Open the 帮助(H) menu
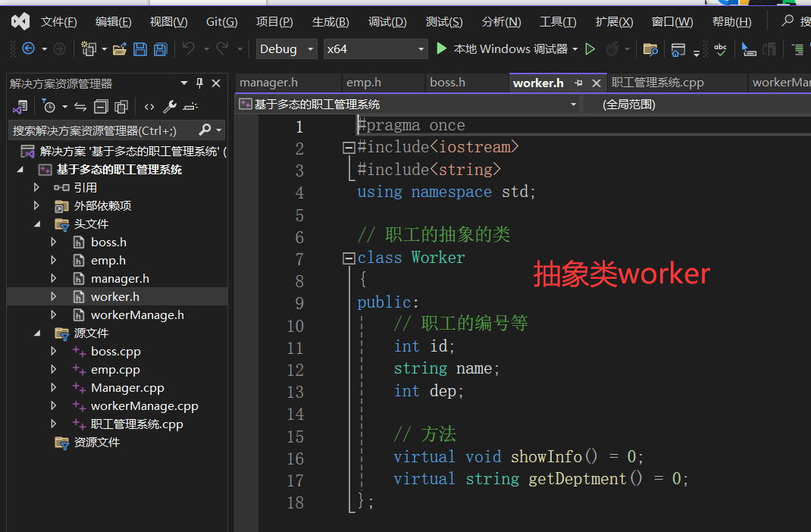 (731, 22)
